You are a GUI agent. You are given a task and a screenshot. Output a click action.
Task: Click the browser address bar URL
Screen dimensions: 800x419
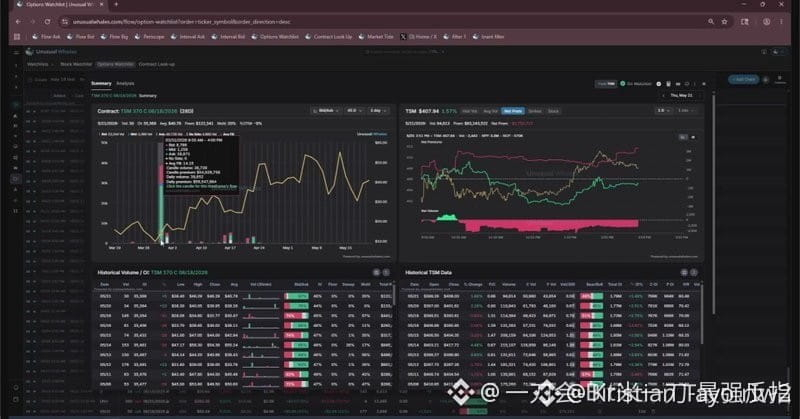(x=181, y=22)
